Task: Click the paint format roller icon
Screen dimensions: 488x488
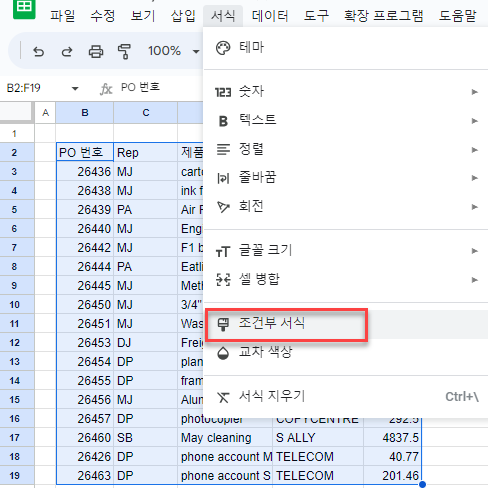Action: pyautogui.click(x=124, y=52)
